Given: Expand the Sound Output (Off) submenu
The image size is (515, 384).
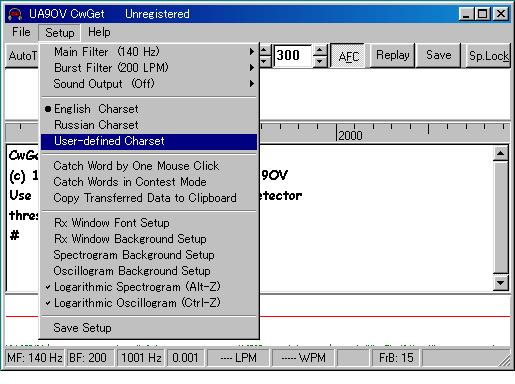Looking at the screenshot, I should click(149, 84).
